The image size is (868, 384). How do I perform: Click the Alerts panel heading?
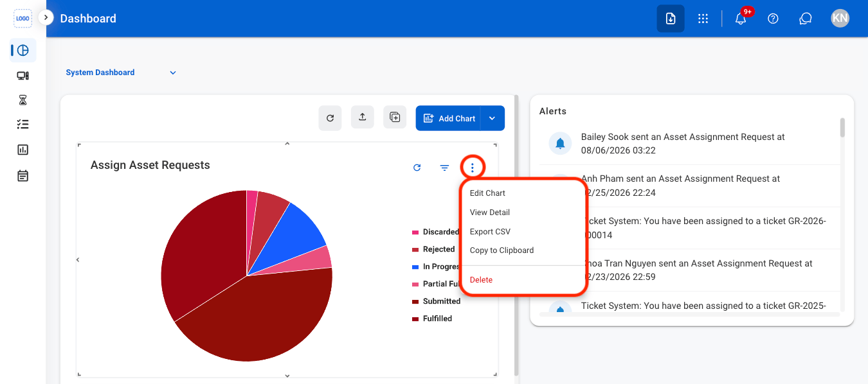coord(553,111)
